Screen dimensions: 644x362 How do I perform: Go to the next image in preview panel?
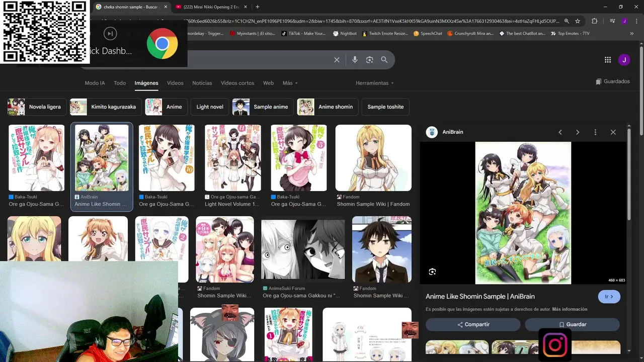tap(578, 132)
